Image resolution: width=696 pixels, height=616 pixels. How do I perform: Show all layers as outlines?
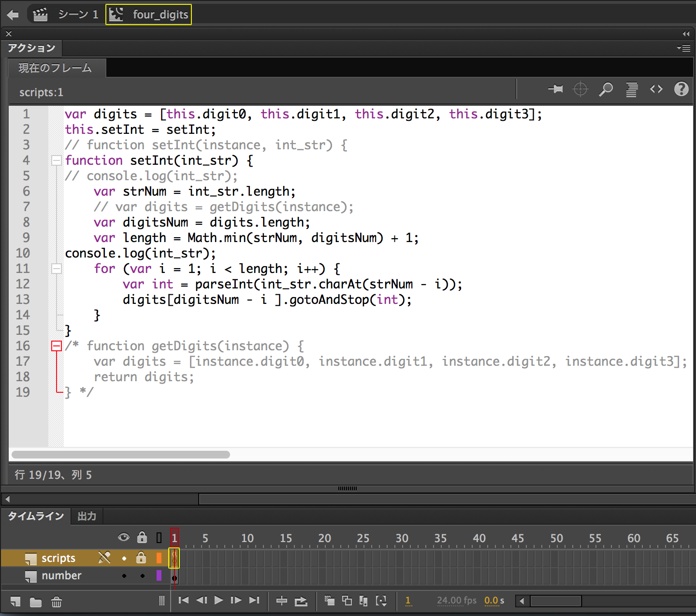click(159, 538)
